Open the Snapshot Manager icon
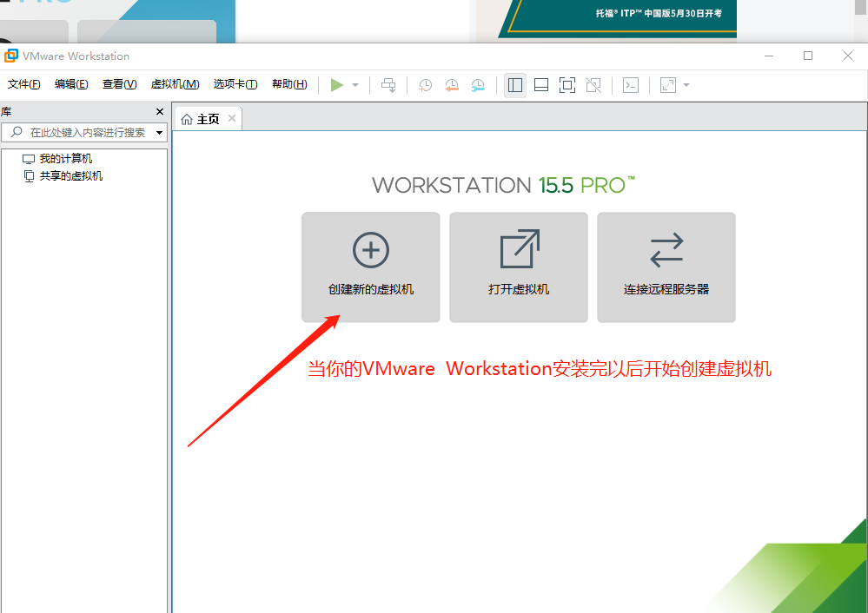The height and width of the screenshot is (613, 868). click(478, 85)
